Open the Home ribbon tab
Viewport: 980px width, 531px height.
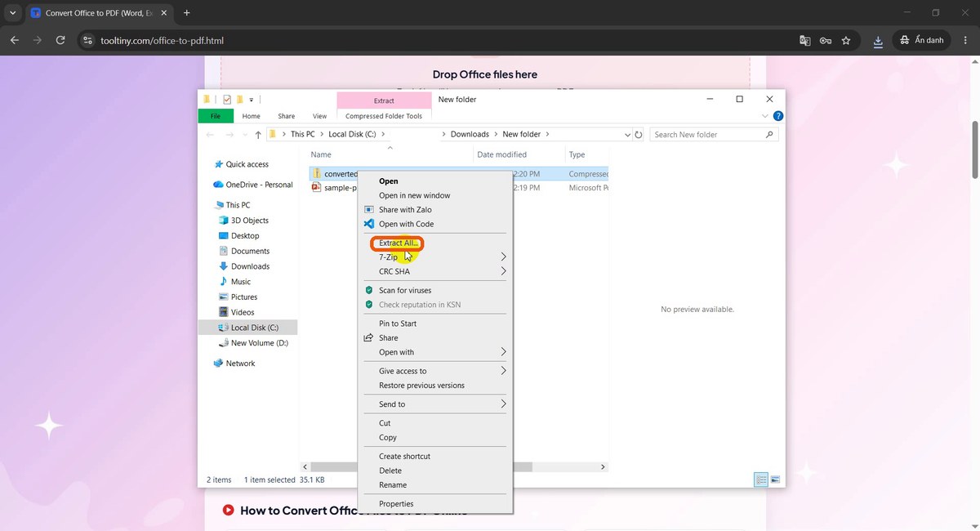[252, 116]
